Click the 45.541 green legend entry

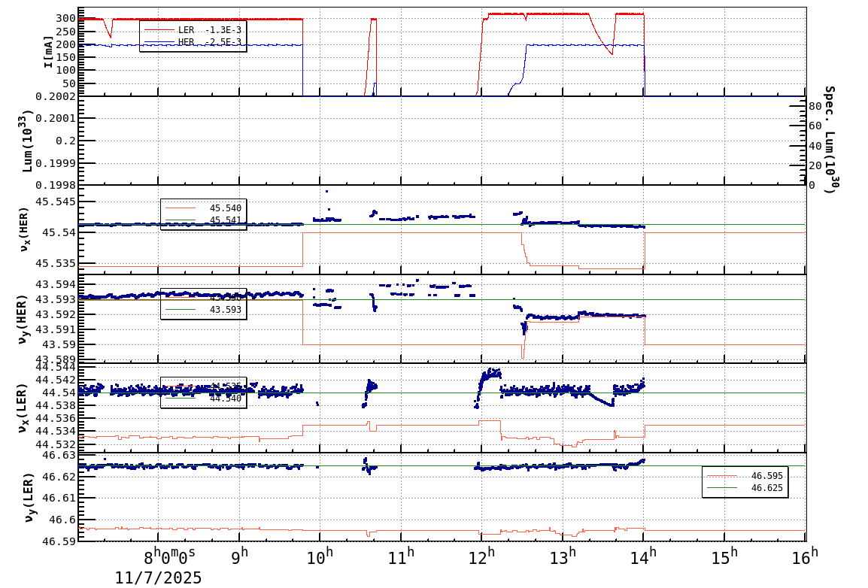pyautogui.click(x=203, y=220)
